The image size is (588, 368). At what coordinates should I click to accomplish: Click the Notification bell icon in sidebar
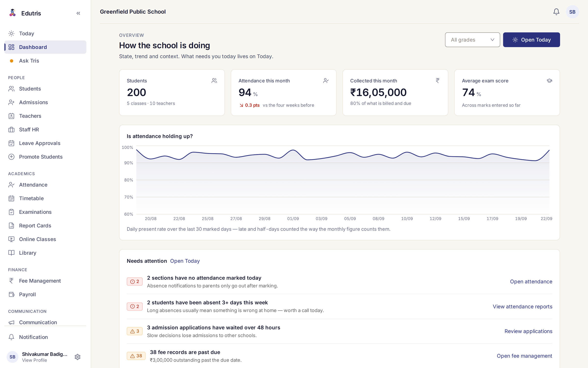12,337
